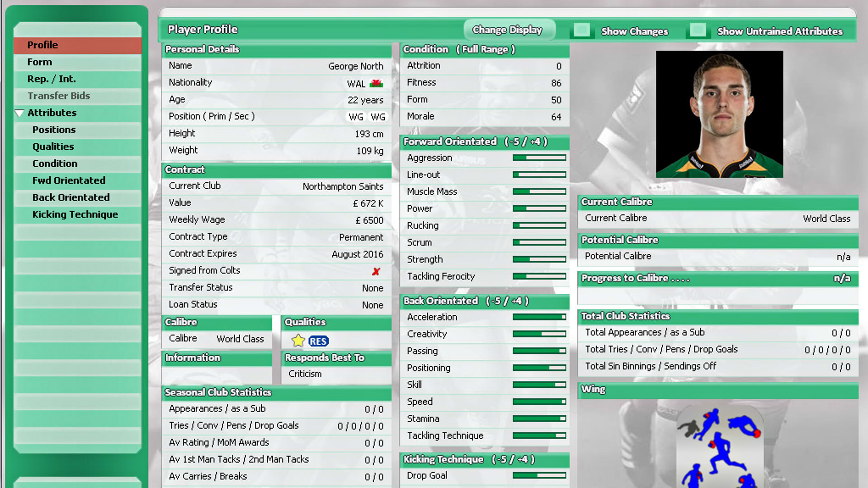Viewport: 868px width, 488px height.
Task: Select Condition under Attributes
Action: pyautogui.click(x=77, y=164)
